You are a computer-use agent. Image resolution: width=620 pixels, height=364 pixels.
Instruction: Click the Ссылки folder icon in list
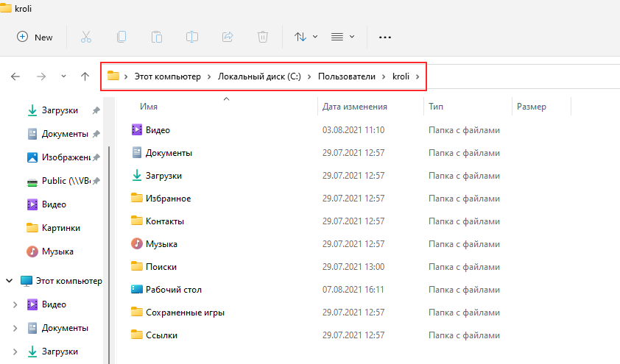pos(137,335)
